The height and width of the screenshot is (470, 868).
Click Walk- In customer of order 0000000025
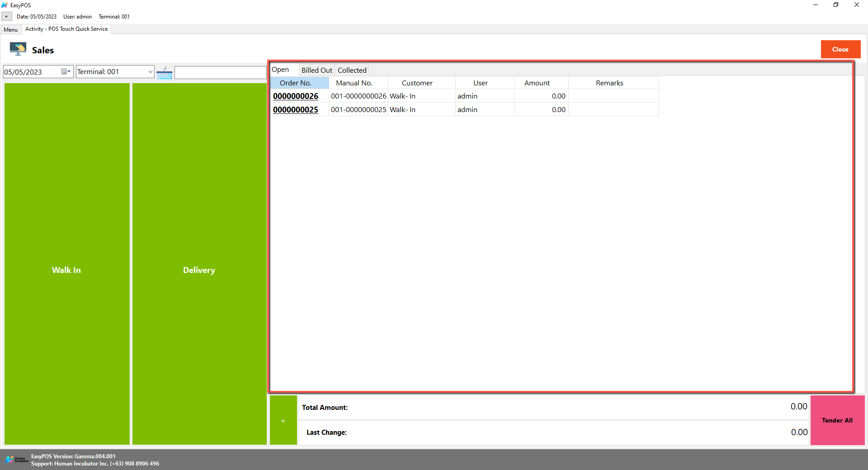pos(421,109)
